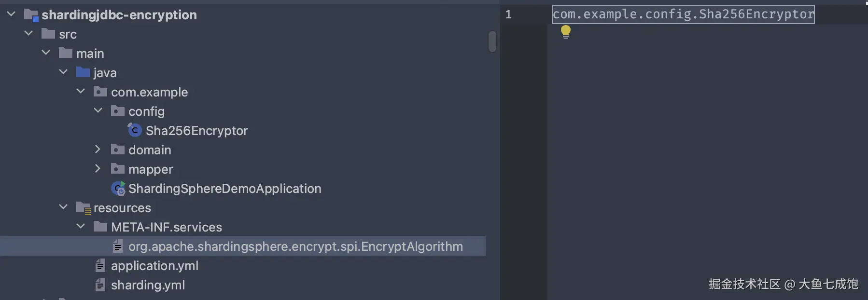Click the sharding.yml file icon

click(100, 285)
